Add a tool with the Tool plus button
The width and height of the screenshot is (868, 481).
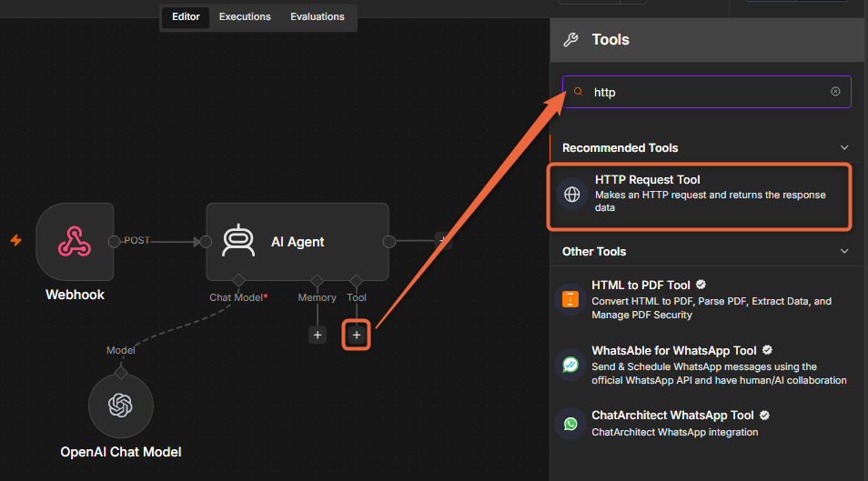pyautogui.click(x=357, y=335)
